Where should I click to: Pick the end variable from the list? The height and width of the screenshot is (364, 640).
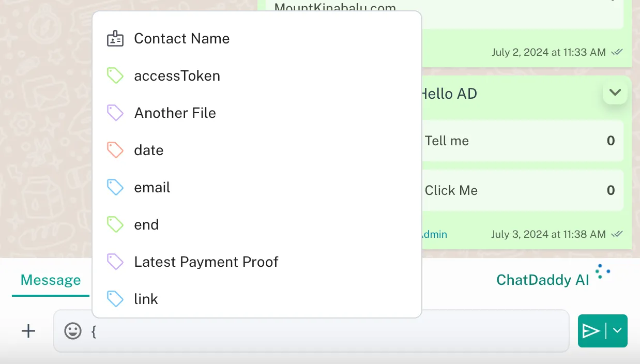[x=146, y=225]
